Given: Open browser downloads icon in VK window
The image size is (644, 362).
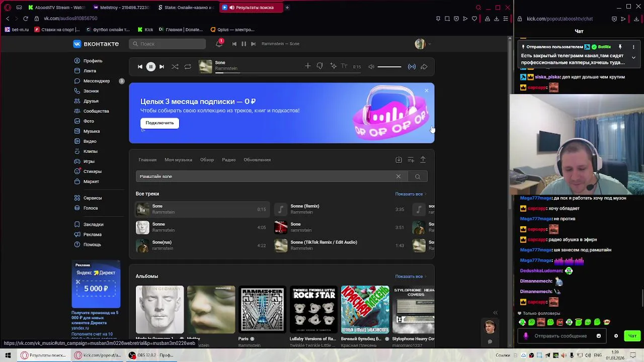Looking at the screenshot, I should [x=497, y=19].
